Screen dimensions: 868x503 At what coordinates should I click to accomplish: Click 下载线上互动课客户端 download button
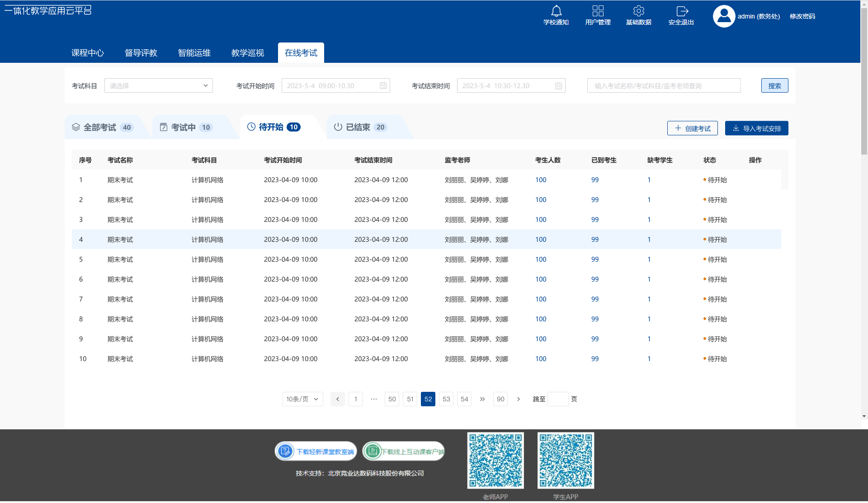pyautogui.click(x=404, y=451)
